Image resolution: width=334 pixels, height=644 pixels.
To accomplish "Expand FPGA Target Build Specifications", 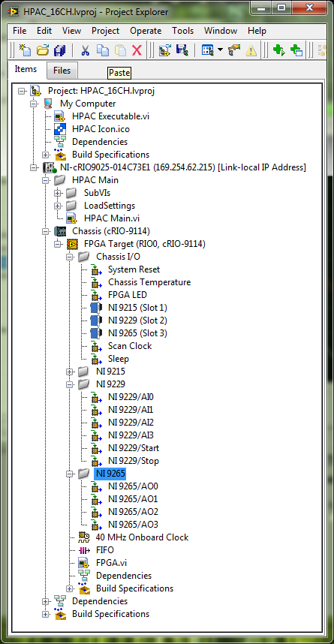I will point(70,589).
